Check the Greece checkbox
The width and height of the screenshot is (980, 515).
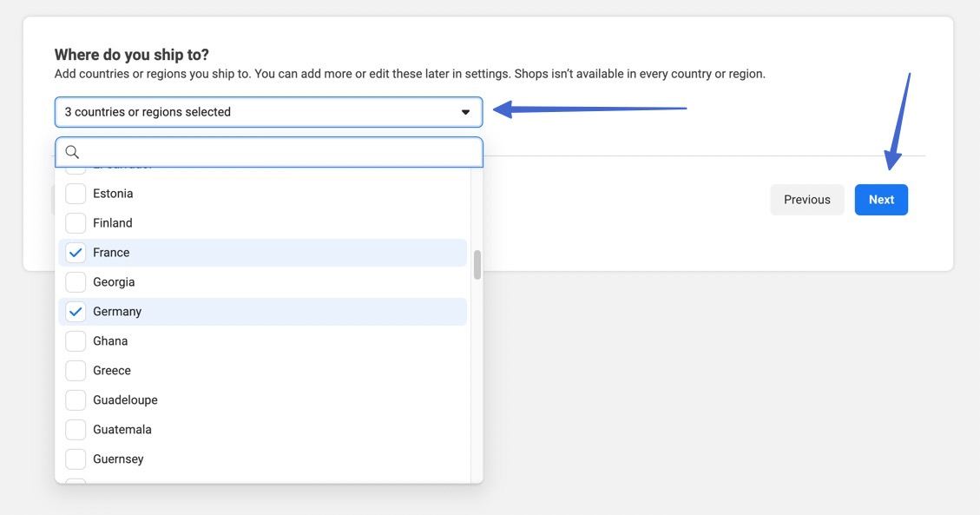[76, 371]
